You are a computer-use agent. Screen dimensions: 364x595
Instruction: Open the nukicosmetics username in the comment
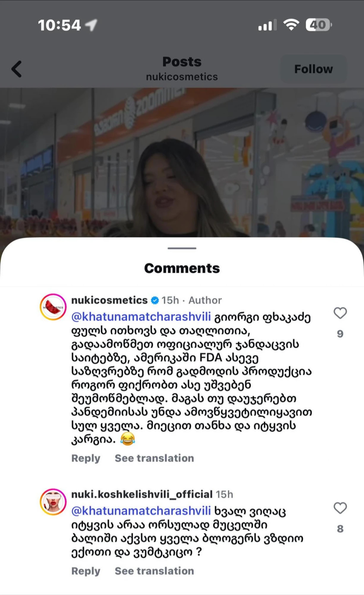(x=109, y=300)
